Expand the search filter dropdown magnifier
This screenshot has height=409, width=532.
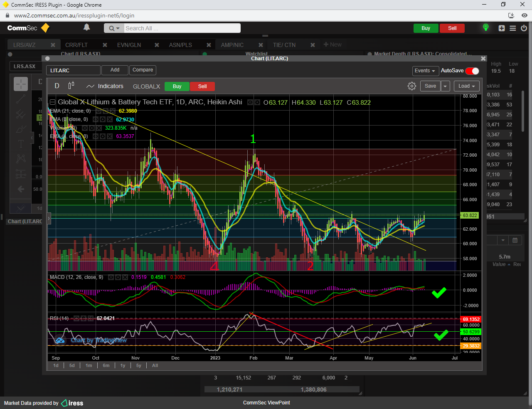(114, 28)
